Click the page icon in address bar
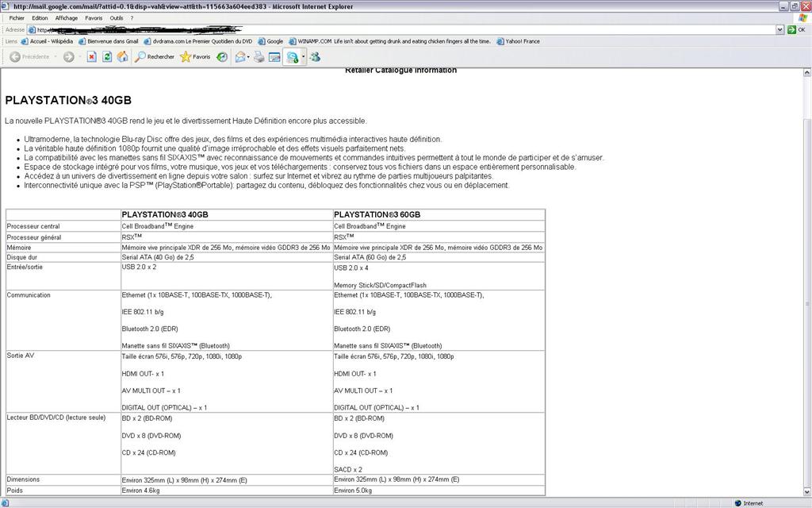812x508 pixels. pyautogui.click(x=32, y=30)
